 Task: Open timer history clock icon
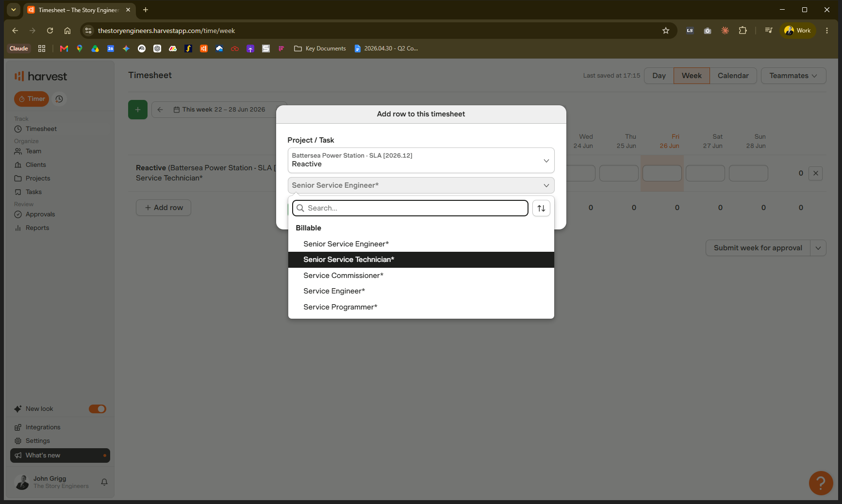[x=59, y=99]
